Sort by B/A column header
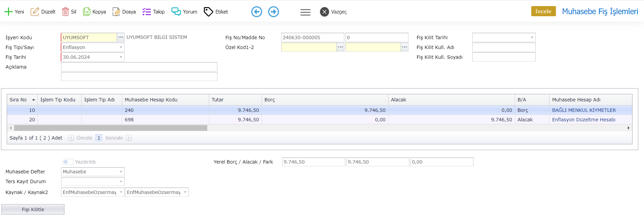 [532, 100]
